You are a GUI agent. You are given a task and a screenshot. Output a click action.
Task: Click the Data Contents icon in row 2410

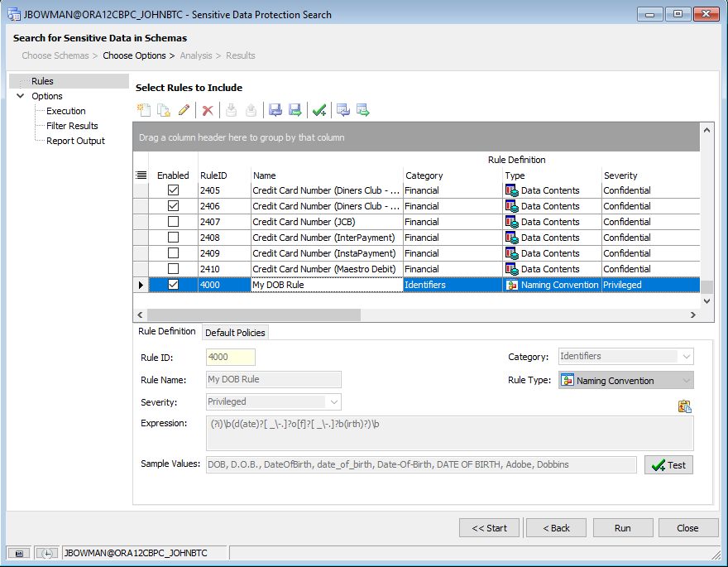point(511,269)
